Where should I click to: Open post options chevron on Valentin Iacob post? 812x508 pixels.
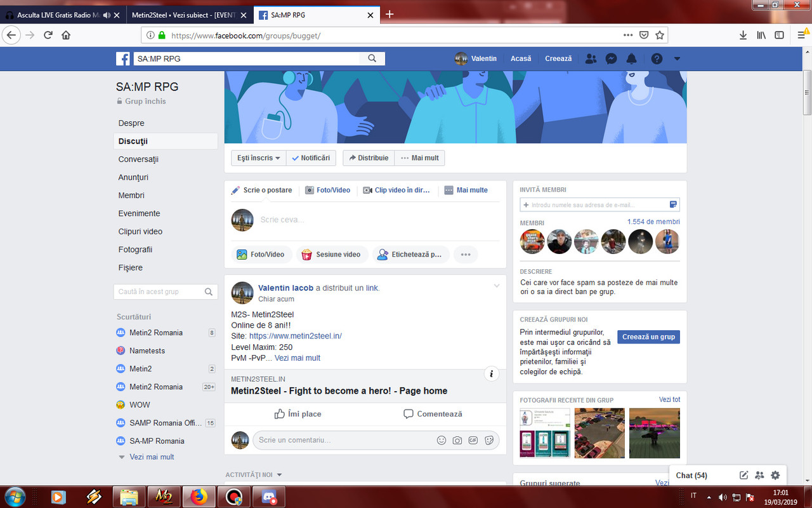point(497,286)
